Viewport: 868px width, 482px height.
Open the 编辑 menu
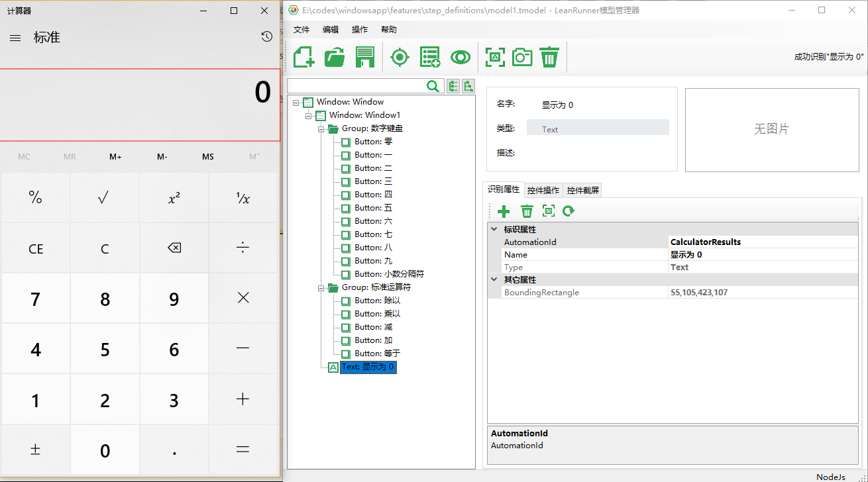[331, 30]
